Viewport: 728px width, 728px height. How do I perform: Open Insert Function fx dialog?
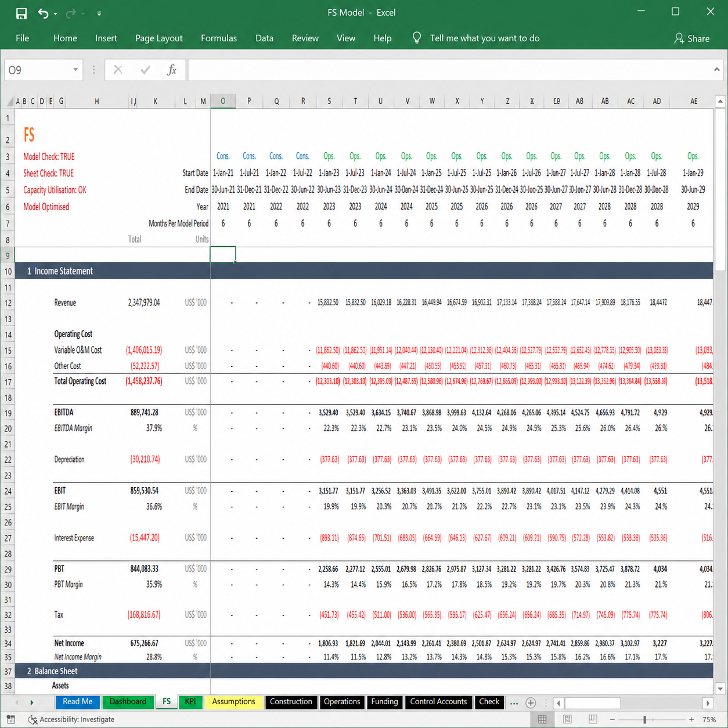(x=172, y=70)
